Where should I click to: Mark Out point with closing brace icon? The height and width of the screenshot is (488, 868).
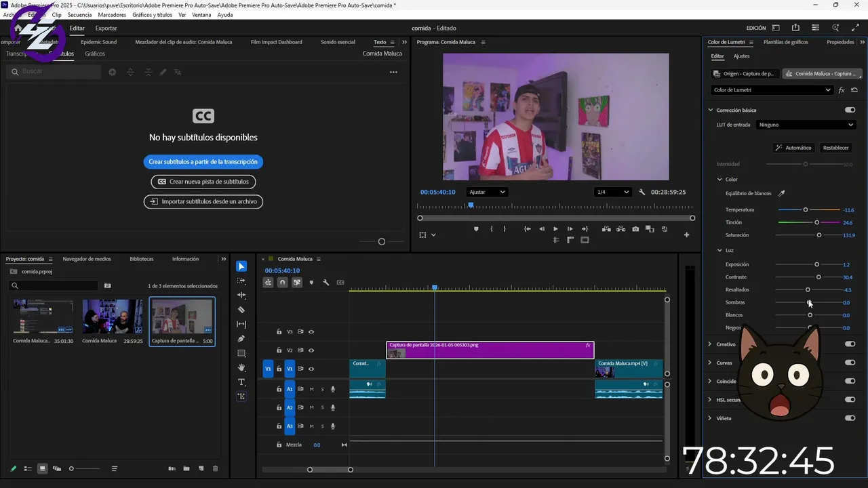(x=505, y=229)
